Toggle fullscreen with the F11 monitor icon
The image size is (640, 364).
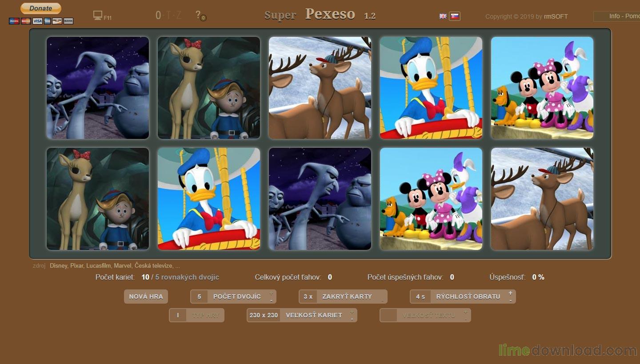click(x=102, y=16)
